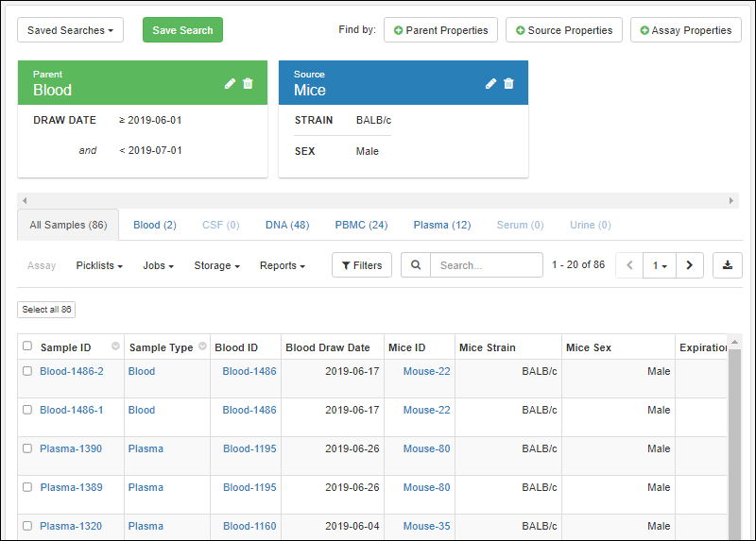Viewport: 756px width, 541px height.
Task: Switch to the DNA (48) tab
Action: (x=287, y=225)
